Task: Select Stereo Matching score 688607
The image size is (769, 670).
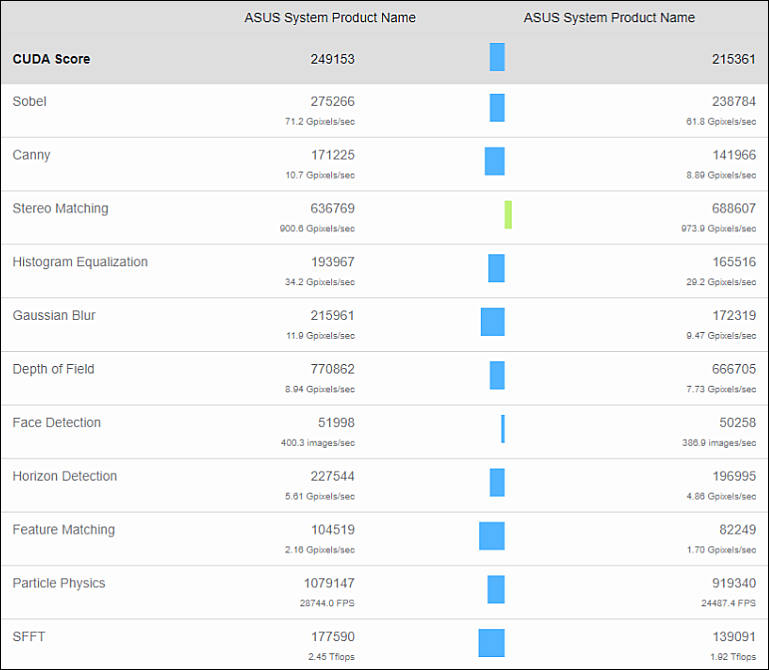Action: coord(734,208)
